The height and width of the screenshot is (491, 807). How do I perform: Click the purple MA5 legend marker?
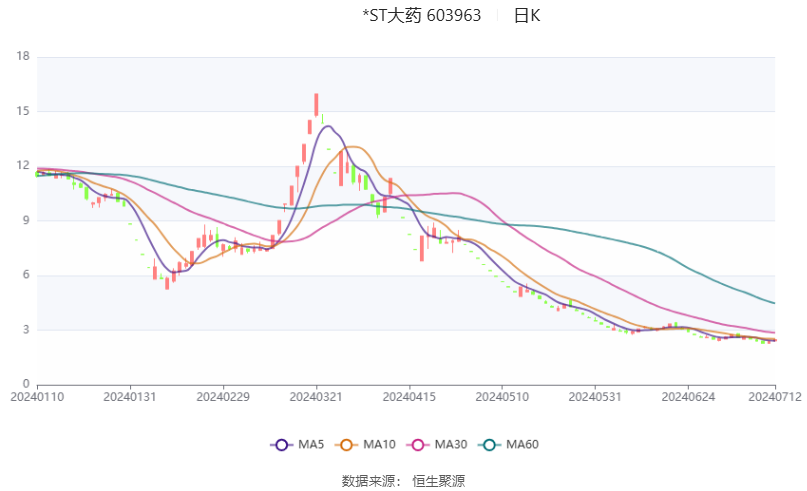click(282, 445)
